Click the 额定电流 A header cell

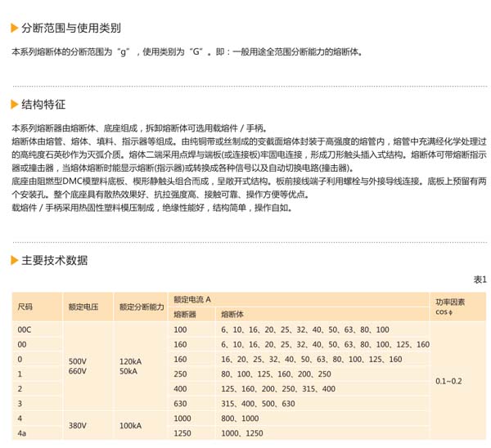coord(192,300)
